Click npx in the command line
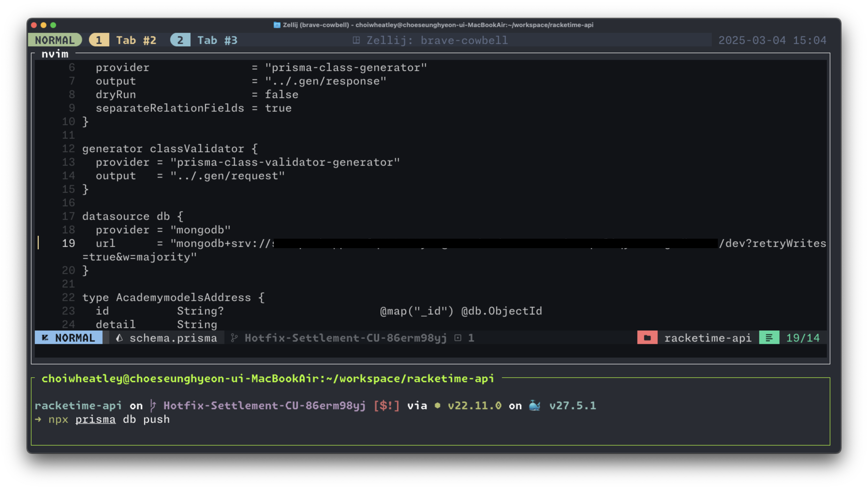The width and height of the screenshot is (868, 489). coord(58,420)
